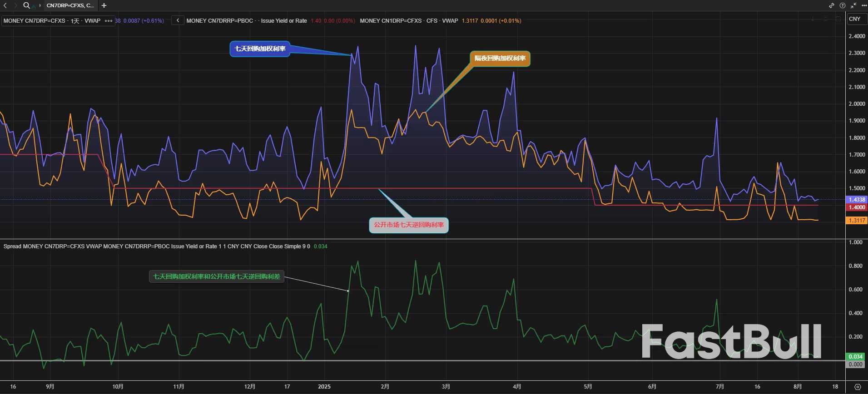868x394 pixels.
Task: Click the 2025 marker on time axis
Action: point(324,387)
